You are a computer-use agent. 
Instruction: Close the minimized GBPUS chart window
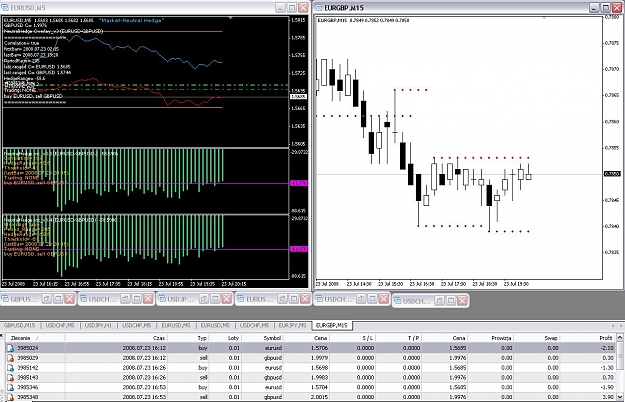[69, 299]
